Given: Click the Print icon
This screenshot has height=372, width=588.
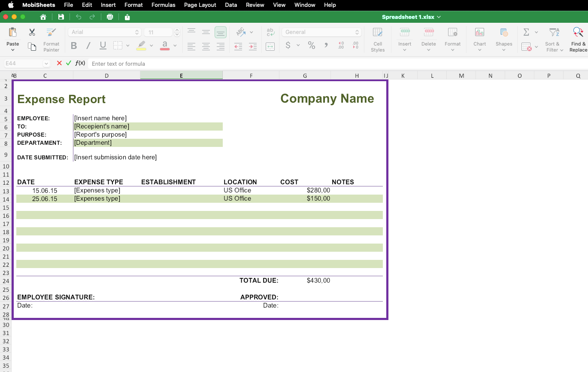Looking at the screenshot, I should coord(110,17).
